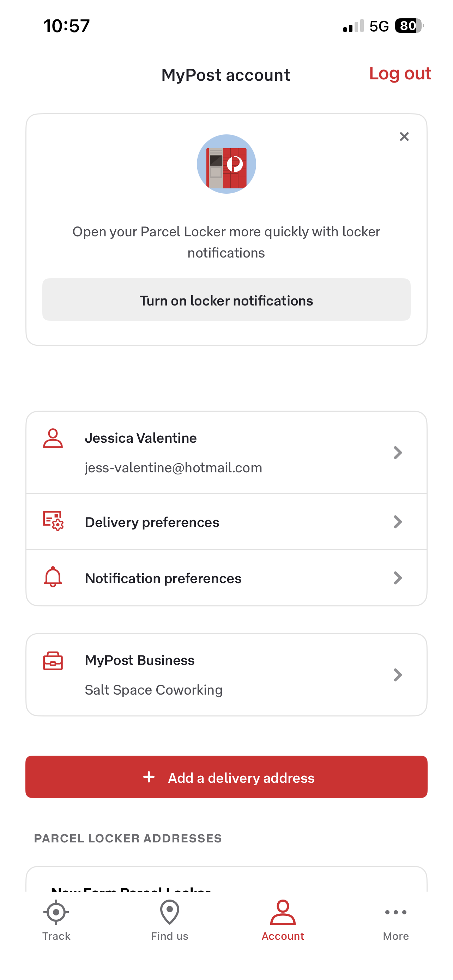
Task: Tap the Log out link
Action: click(x=400, y=73)
